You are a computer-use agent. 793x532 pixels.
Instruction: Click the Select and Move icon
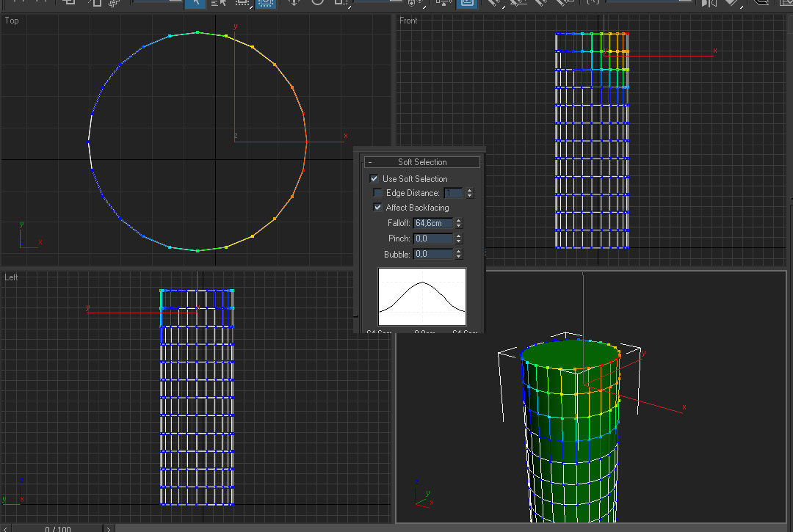(294, 2)
